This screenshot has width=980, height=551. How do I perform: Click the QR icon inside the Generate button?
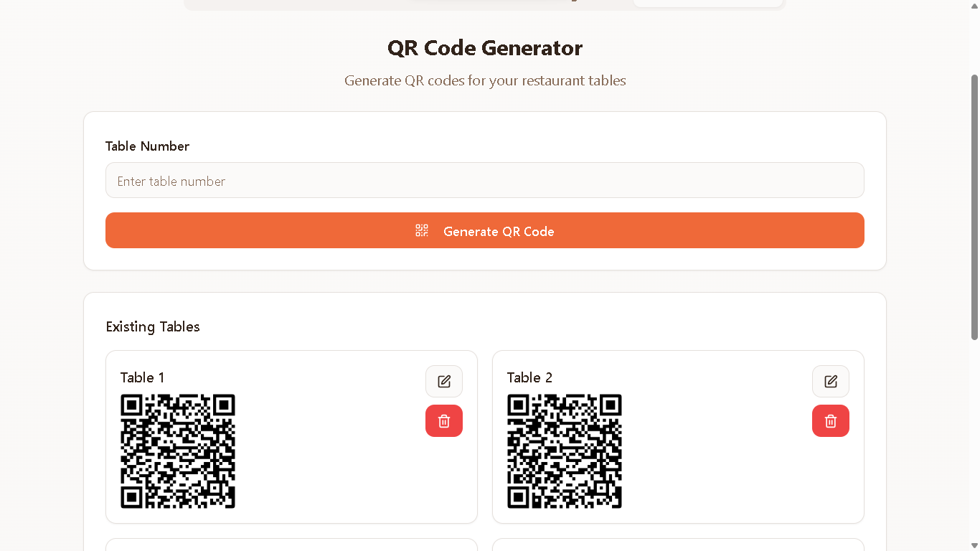(x=422, y=231)
